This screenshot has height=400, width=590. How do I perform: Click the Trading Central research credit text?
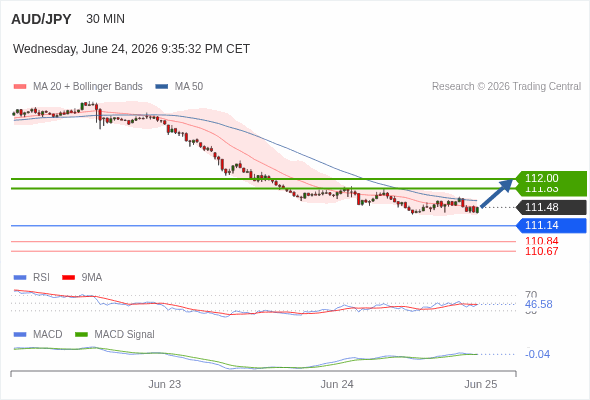click(x=506, y=87)
